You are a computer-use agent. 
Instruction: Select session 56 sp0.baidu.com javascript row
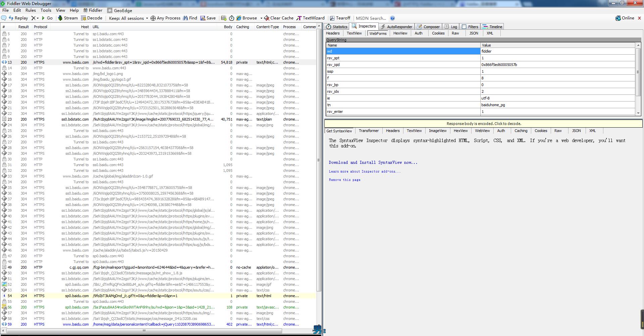point(158,307)
